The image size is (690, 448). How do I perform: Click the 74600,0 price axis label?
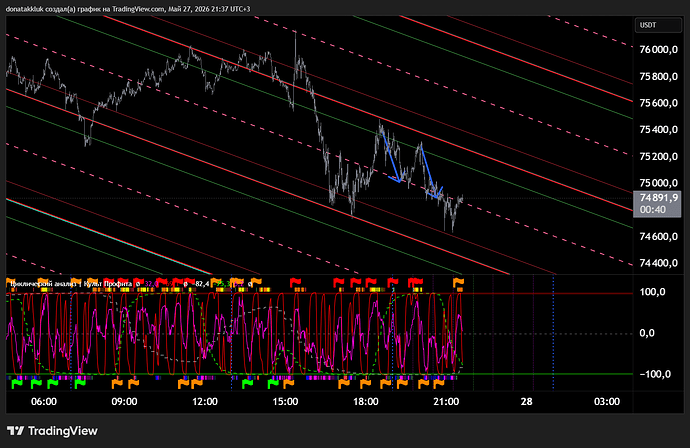click(x=658, y=237)
